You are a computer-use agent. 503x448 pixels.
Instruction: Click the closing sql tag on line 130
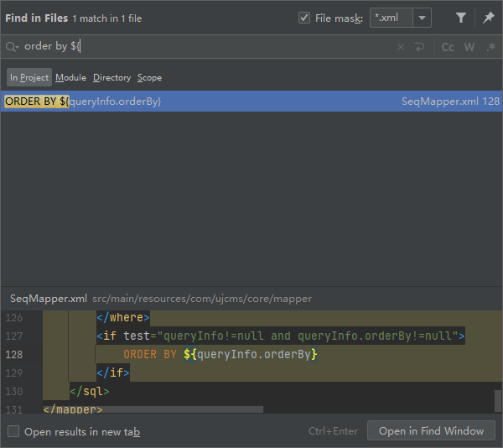tap(90, 391)
